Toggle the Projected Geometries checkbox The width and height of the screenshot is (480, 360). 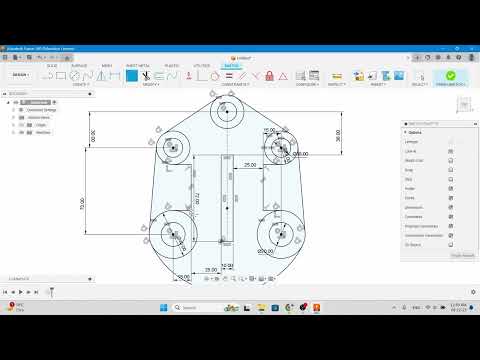pyautogui.click(x=450, y=226)
